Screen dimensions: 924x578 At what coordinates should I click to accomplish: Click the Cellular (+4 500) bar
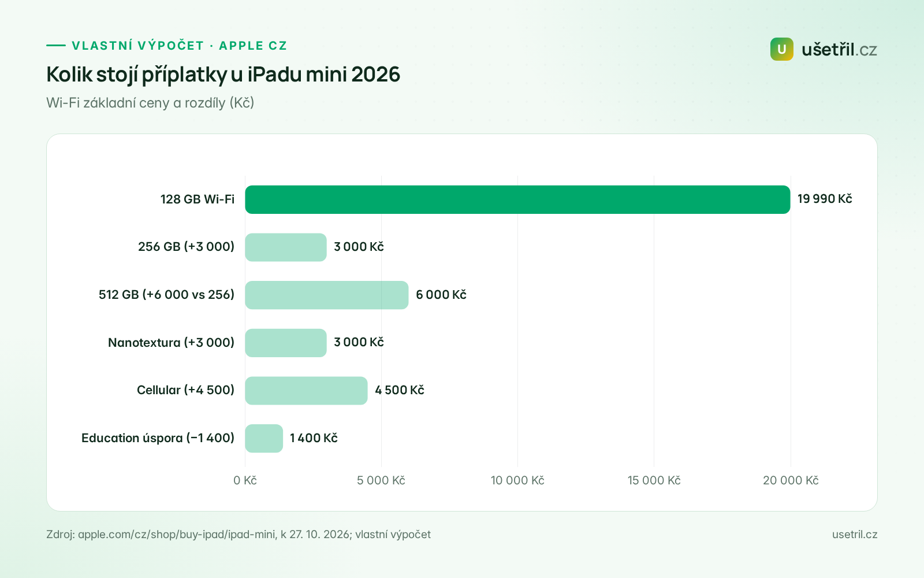tap(306, 391)
